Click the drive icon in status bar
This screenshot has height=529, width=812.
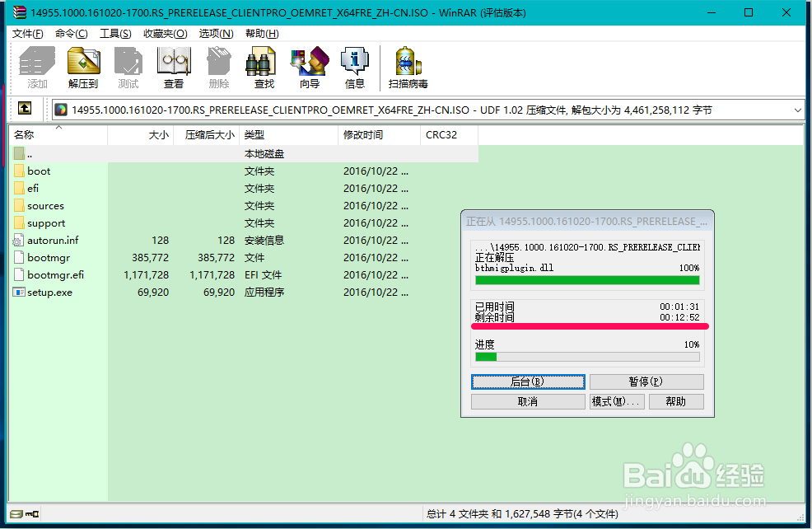(16, 514)
